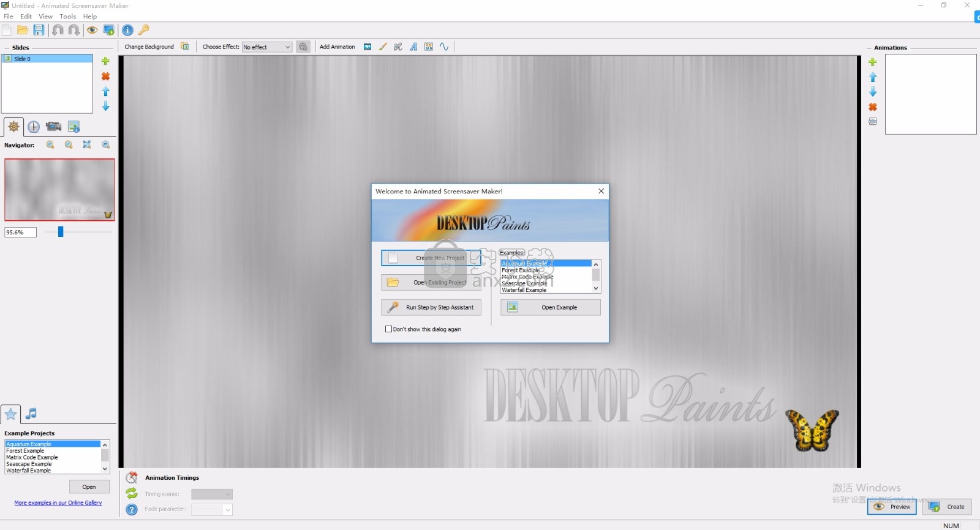Switch to the video camera tab
Viewport: 980px width, 530px height.
pos(54,127)
